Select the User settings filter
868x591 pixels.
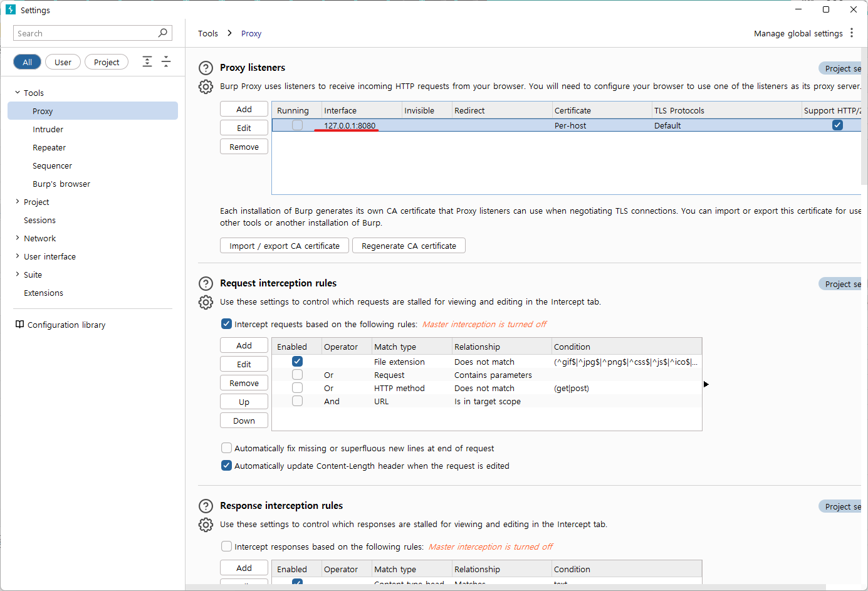click(63, 62)
